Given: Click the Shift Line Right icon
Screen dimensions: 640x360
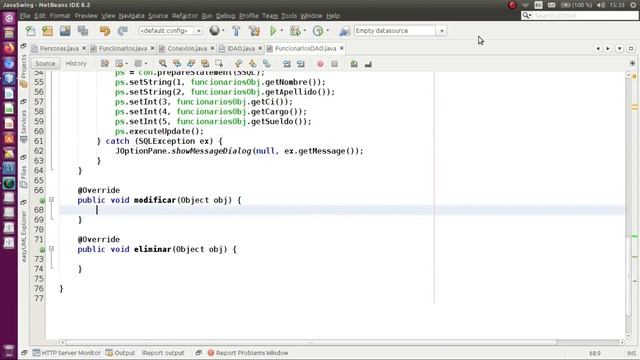Looking at the screenshot, I should pyautogui.click(x=301, y=64).
